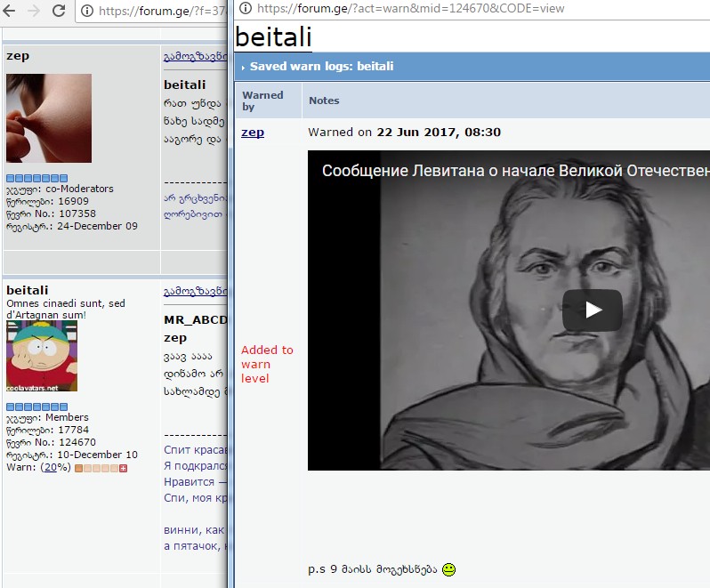Select zep's member number 107358

click(77, 213)
